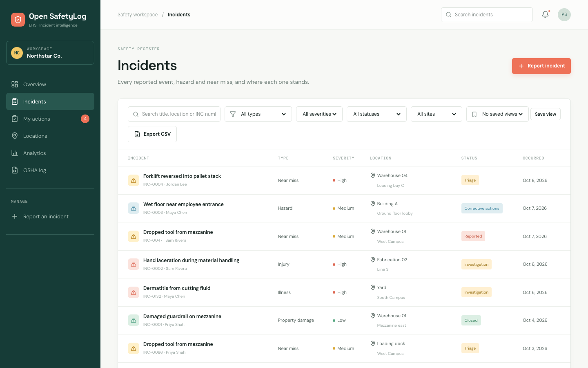This screenshot has width=588, height=368.
Task: Click the Closed status badge
Action: click(471, 320)
